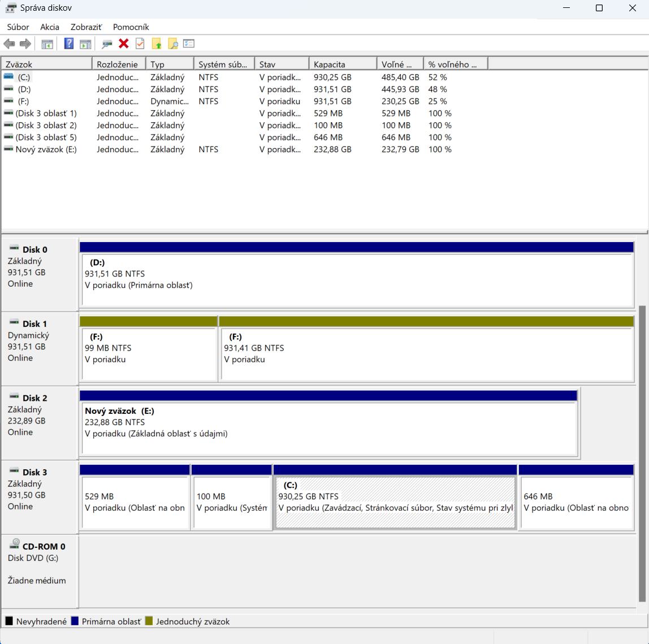Sort by the Kapacita column header
The image size is (649, 644).
tap(343, 64)
